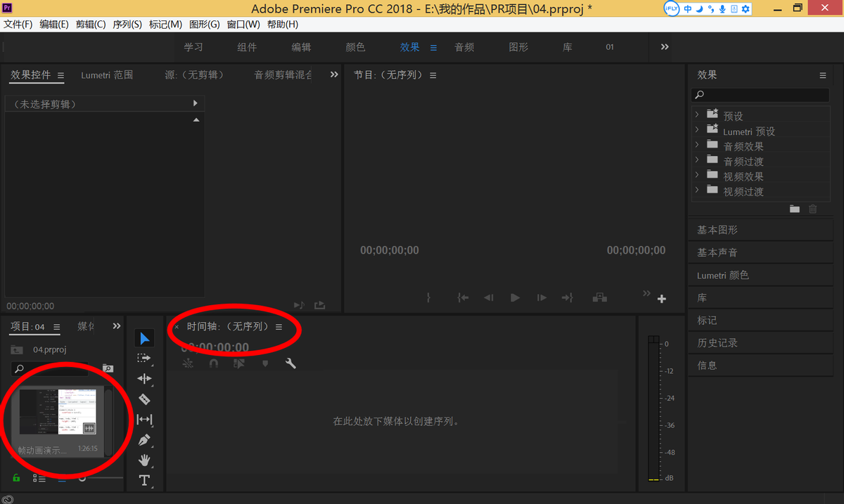Image resolution: width=844 pixels, height=504 pixels.
Task: Toggle Snap magnet in the timeline
Action: click(214, 363)
